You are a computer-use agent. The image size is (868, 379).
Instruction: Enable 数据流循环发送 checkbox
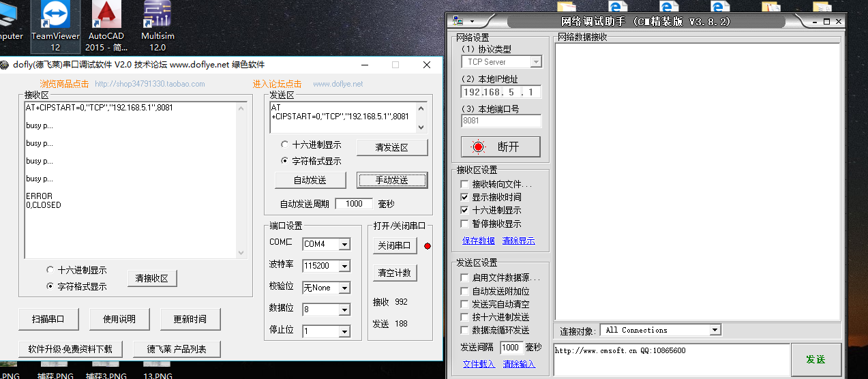[x=464, y=330]
